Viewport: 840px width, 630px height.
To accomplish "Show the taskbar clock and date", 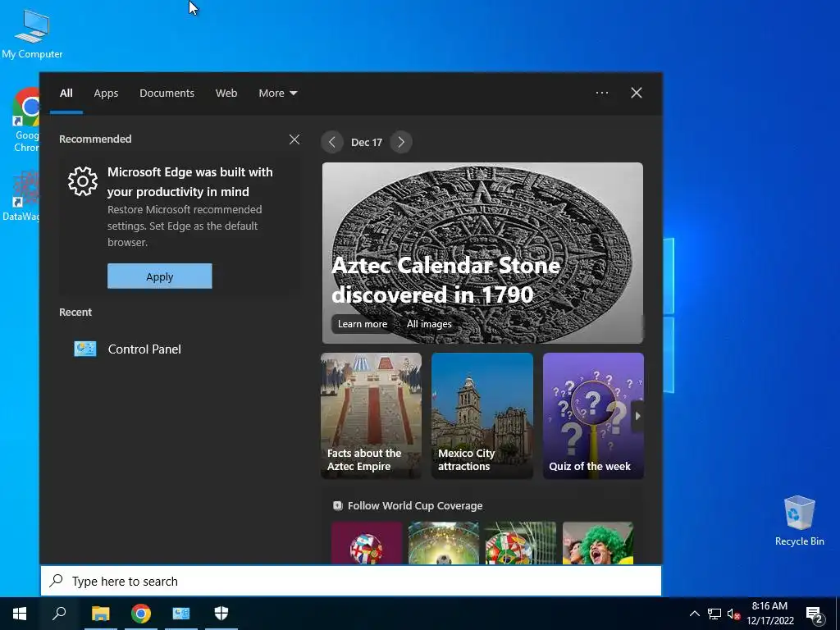I will tap(769, 614).
